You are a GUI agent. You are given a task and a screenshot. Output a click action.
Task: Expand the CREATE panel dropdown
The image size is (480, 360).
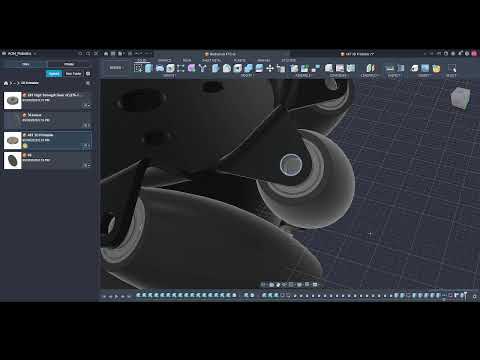pos(169,76)
